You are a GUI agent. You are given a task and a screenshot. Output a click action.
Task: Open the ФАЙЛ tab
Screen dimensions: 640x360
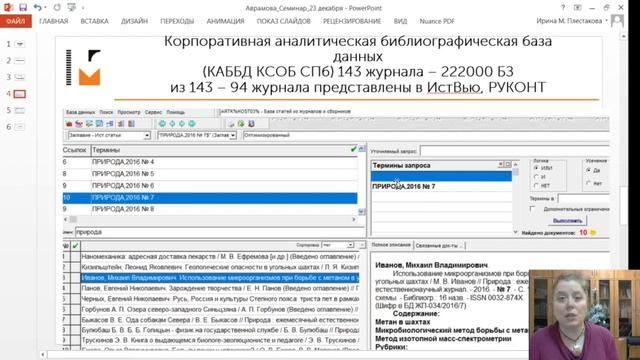[16, 21]
